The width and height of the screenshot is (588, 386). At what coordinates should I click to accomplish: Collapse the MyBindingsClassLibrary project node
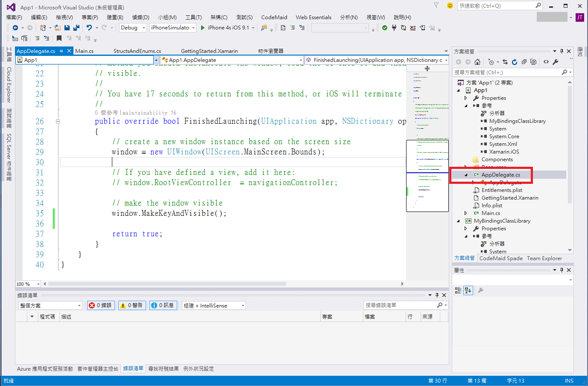458,221
